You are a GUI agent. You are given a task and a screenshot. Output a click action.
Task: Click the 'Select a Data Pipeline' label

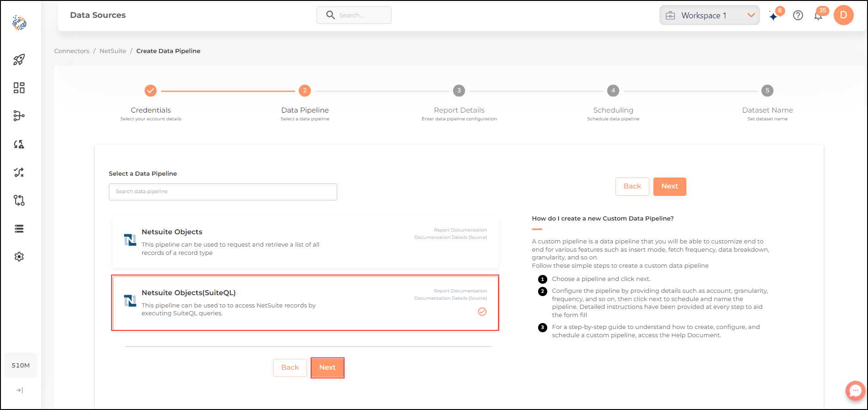coord(143,174)
